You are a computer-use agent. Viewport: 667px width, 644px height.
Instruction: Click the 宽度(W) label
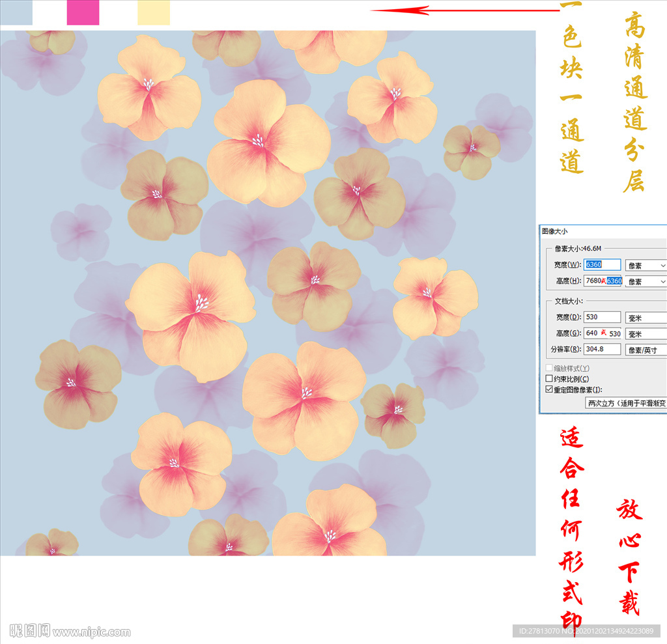[567, 264]
